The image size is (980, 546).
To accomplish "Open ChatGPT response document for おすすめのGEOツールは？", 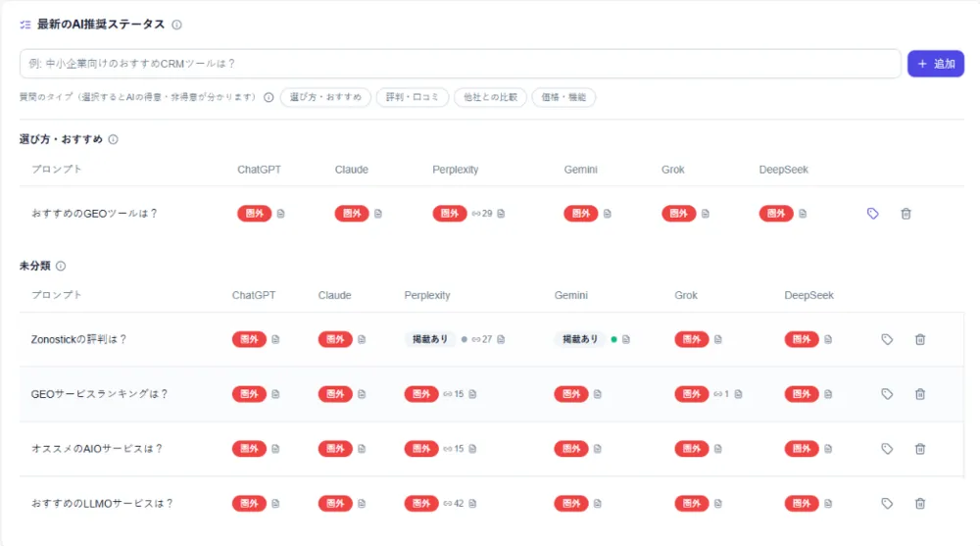I will [280, 214].
